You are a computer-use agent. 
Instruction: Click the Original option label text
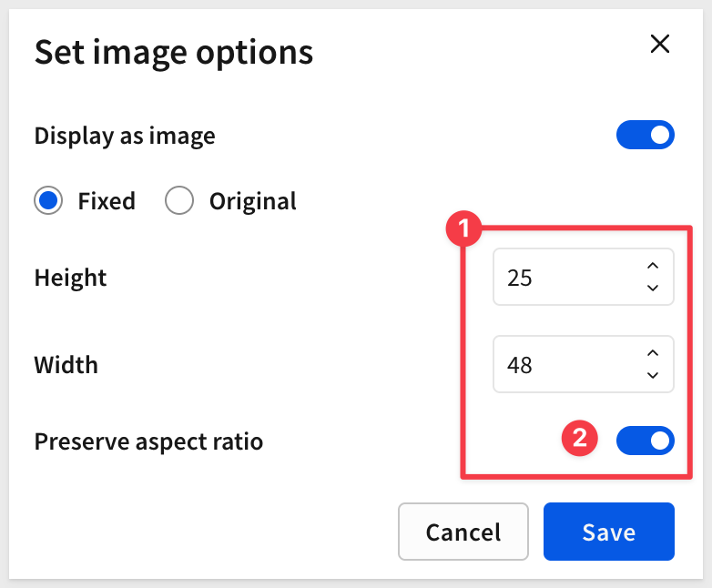(252, 200)
